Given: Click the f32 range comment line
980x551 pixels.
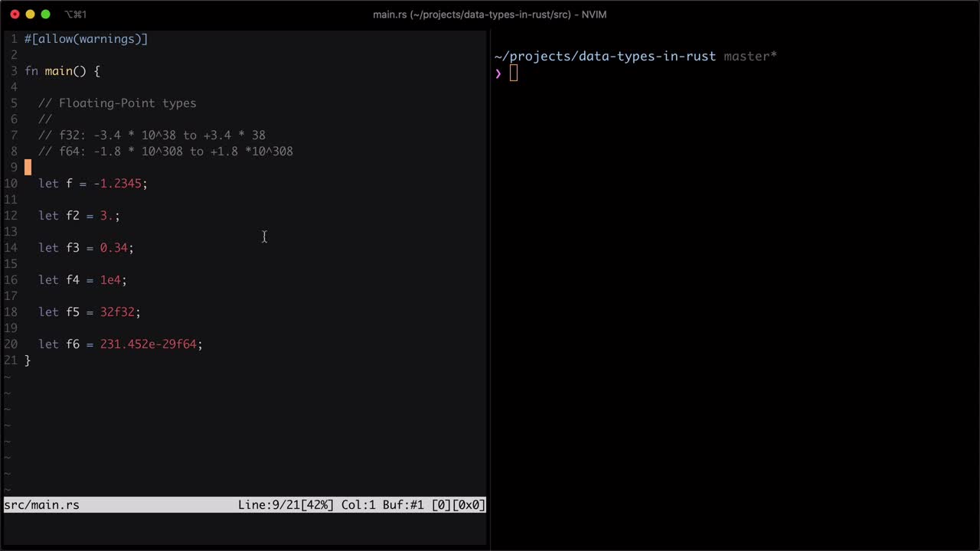Looking at the screenshot, I should [x=152, y=135].
